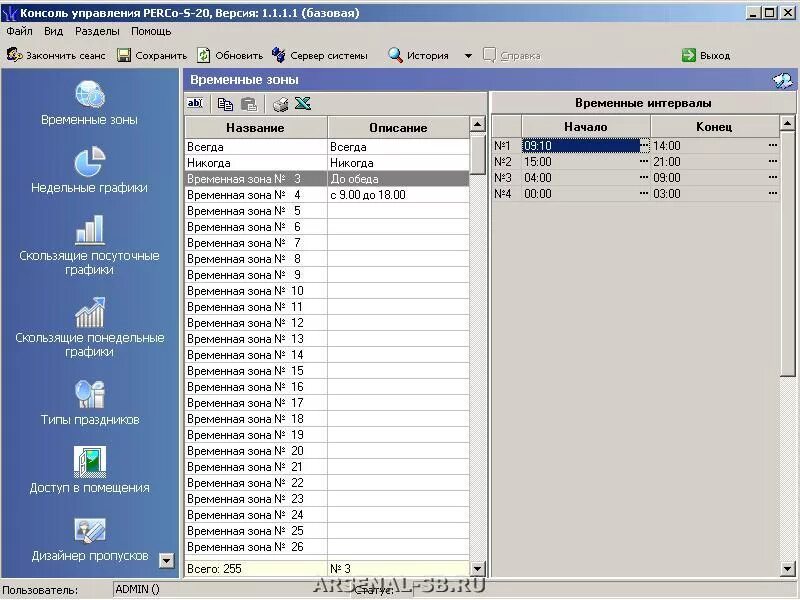Sort by the Описание column header

coord(398,128)
